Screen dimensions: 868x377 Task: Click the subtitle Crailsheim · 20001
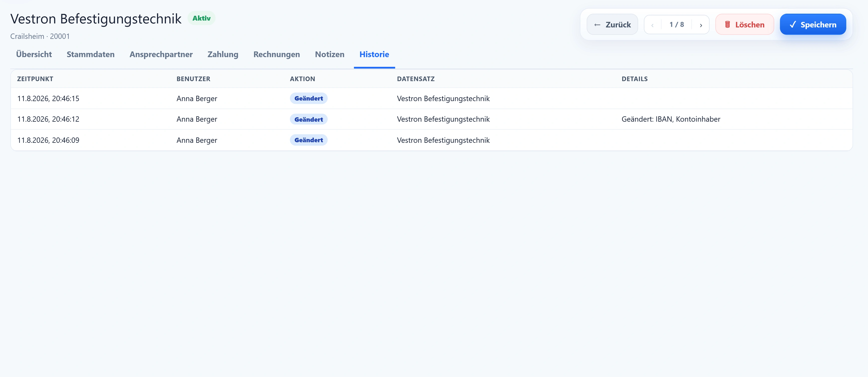[40, 36]
